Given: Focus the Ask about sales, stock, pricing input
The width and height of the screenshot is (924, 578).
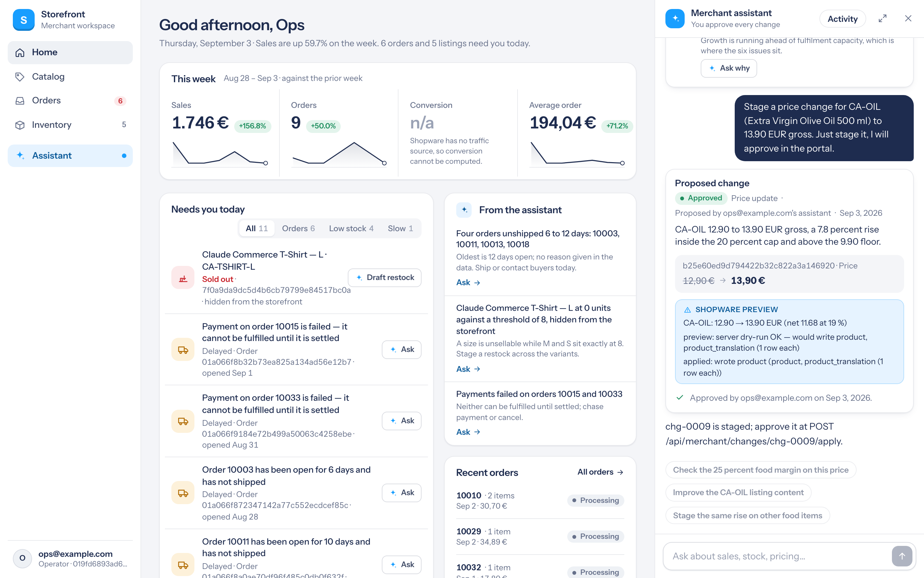Looking at the screenshot, I should click(779, 556).
